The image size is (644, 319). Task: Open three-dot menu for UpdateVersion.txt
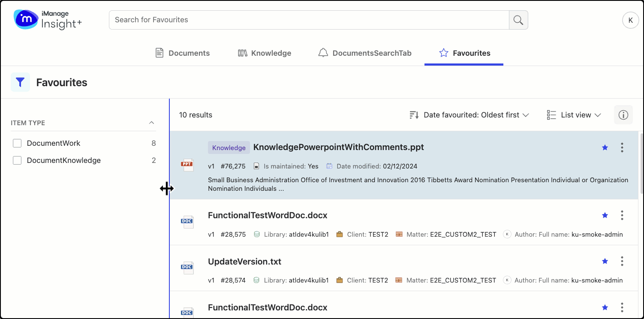[622, 261]
